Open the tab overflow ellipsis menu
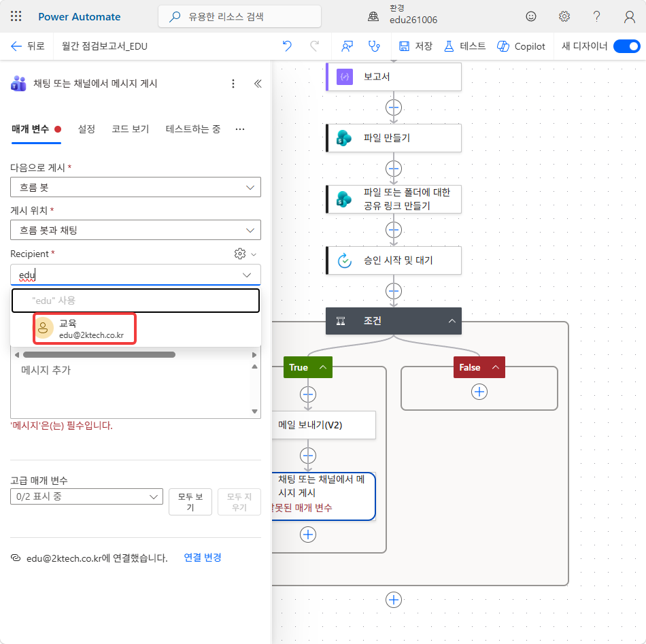This screenshot has height=644, width=646. (240, 129)
